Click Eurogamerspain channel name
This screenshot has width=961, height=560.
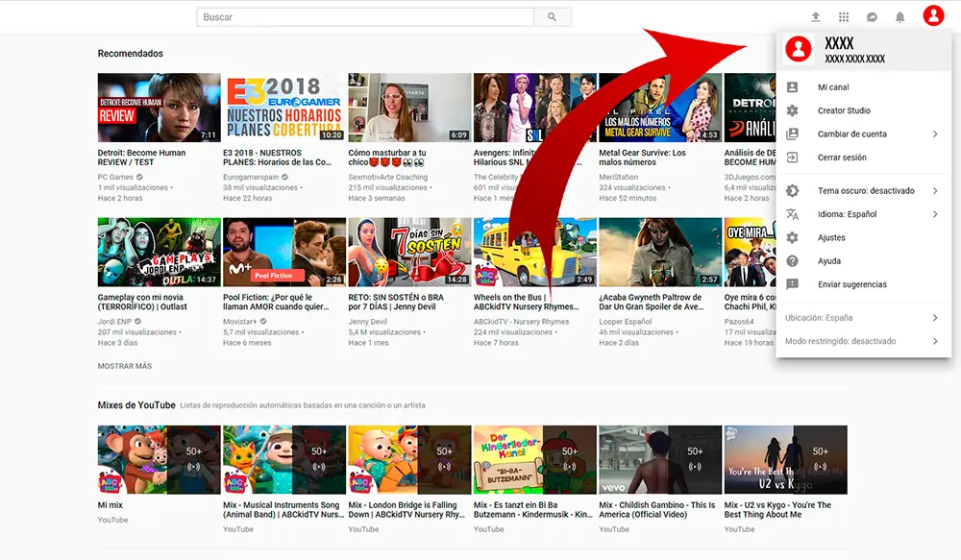point(251,177)
